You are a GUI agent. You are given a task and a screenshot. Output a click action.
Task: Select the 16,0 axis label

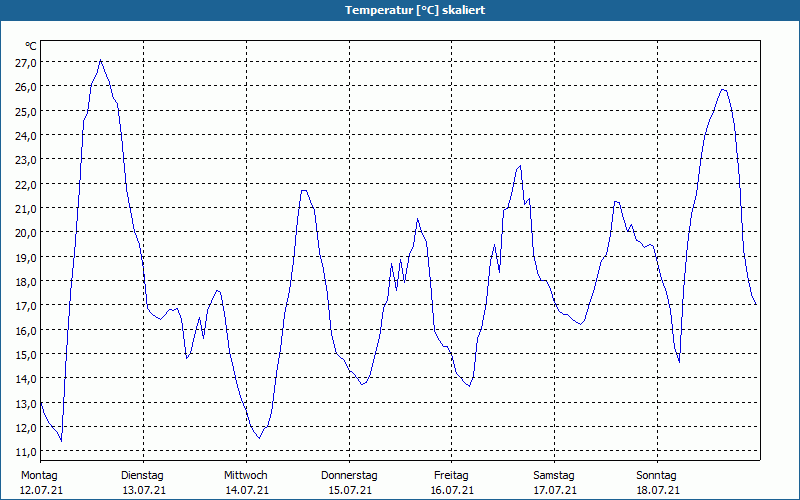point(26,330)
